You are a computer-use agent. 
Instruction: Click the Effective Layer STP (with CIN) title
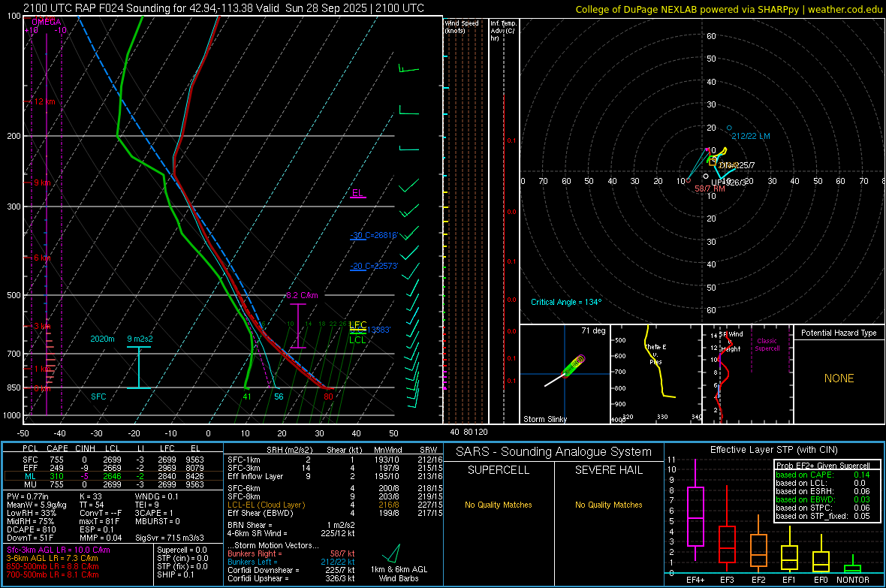(x=774, y=450)
